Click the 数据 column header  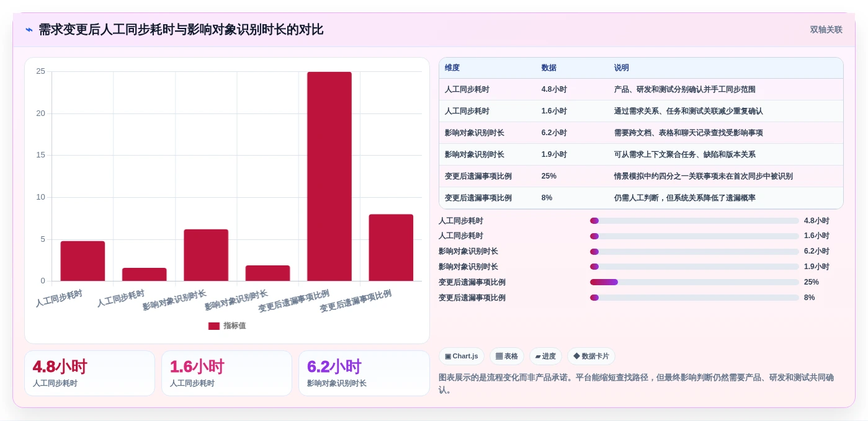pos(549,68)
